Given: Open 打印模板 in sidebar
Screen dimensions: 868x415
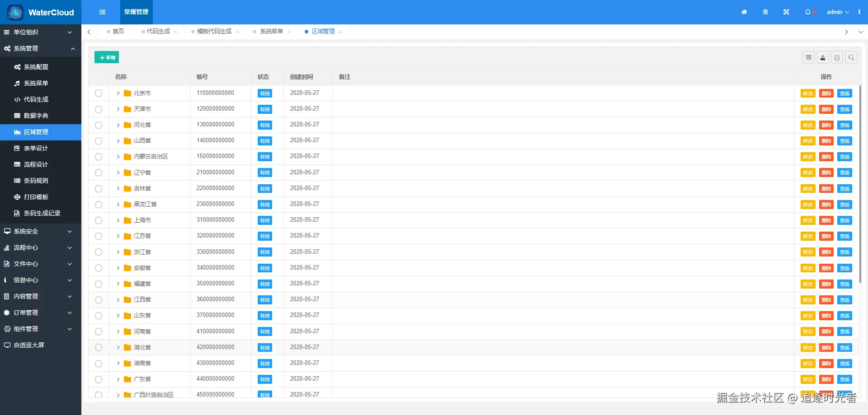Looking at the screenshot, I should coord(41,197).
